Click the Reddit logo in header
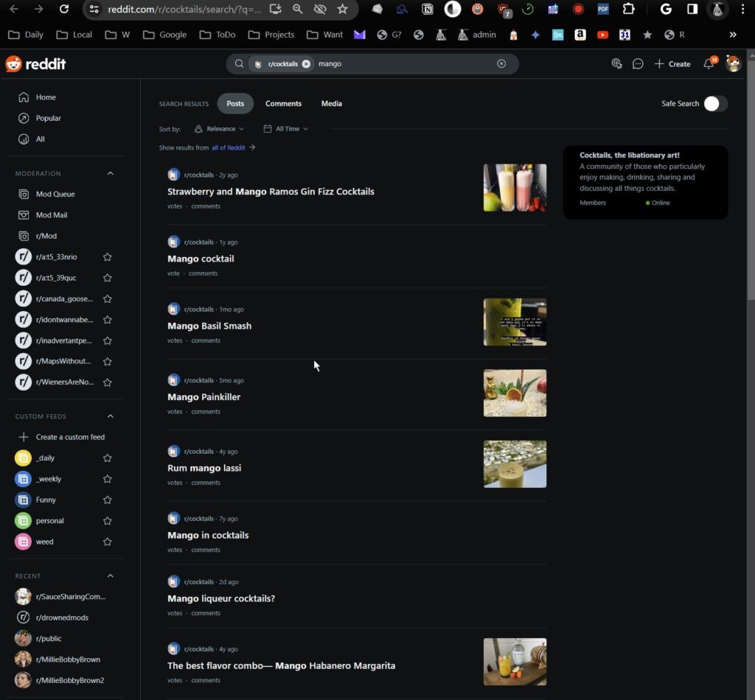The height and width of the screenshot is (700, 755). pos(35,64)
